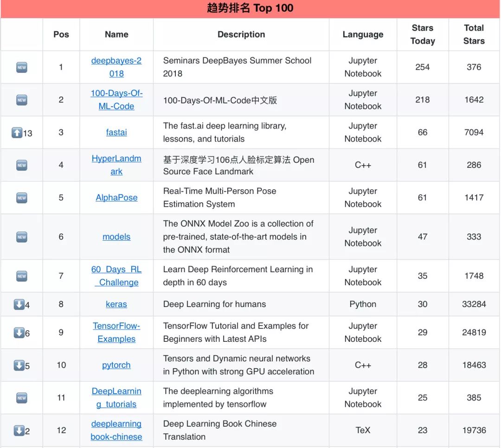This screenshot has width=501, height=448.
Task: Click the description Seminars DeepBayes Summer School 2018
Action: (x=237, y=67)
